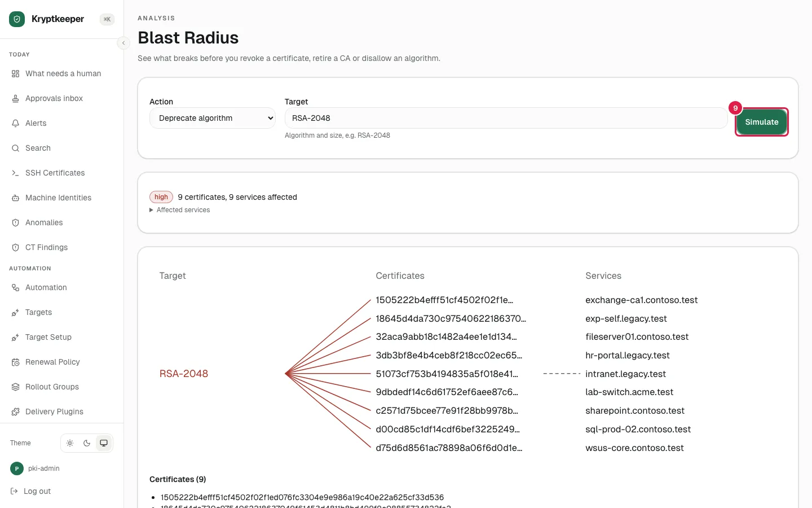Click service intranet.legacy.test
The height and width of the screenshot is (508, 812).
click(x=625, y=374)
